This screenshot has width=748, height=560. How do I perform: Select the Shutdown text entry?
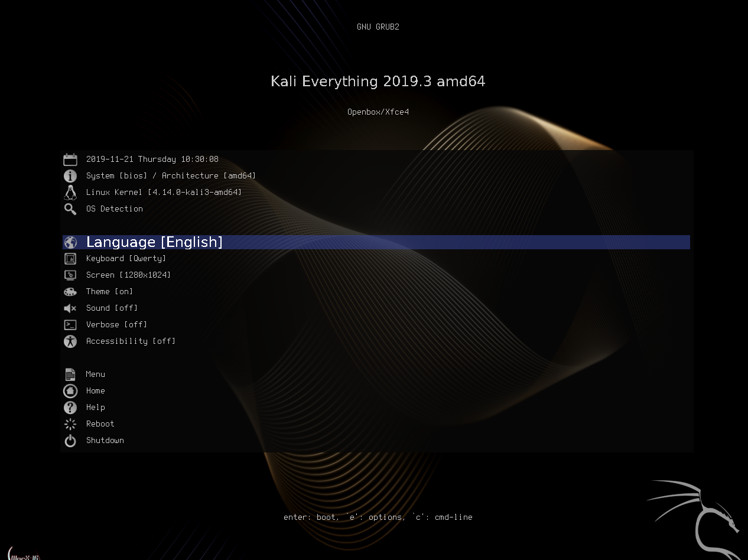click(x=105, y=441)
